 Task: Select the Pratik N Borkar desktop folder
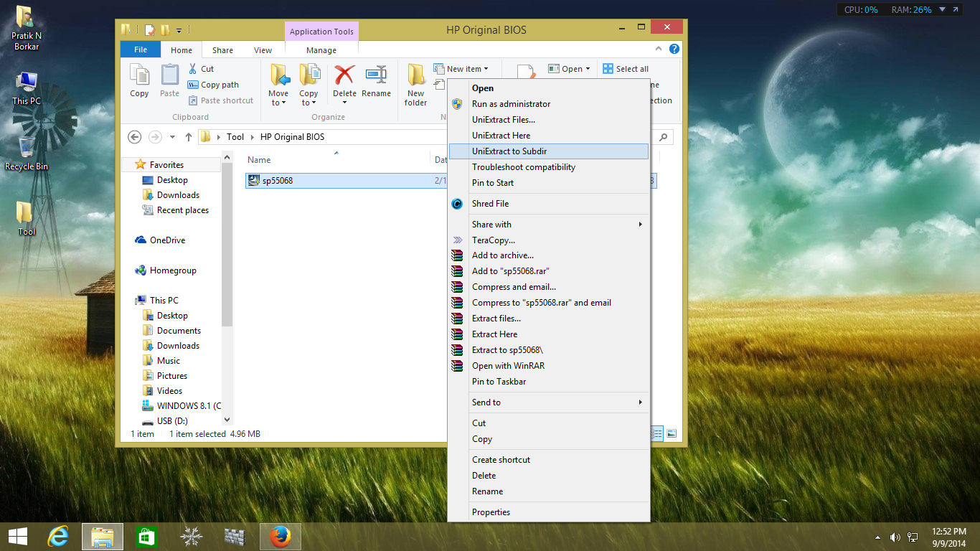click(27, 29)
